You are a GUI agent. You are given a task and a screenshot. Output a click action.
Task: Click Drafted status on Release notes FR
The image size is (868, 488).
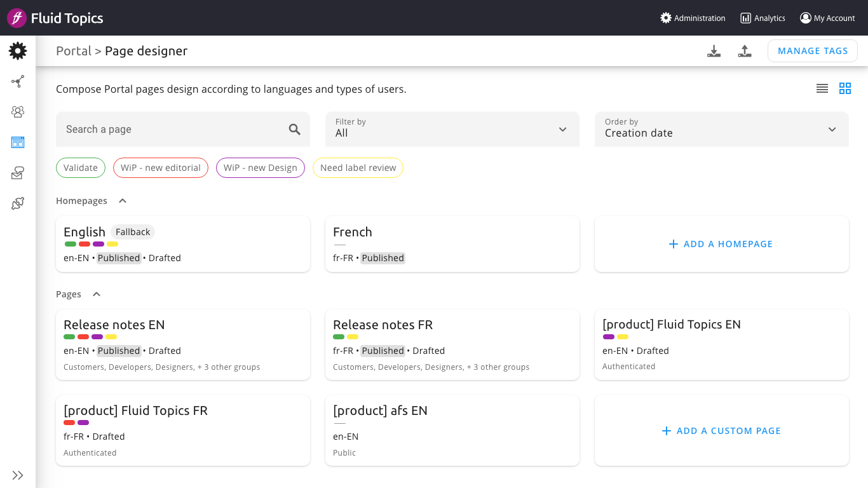[x=429, y=351]
